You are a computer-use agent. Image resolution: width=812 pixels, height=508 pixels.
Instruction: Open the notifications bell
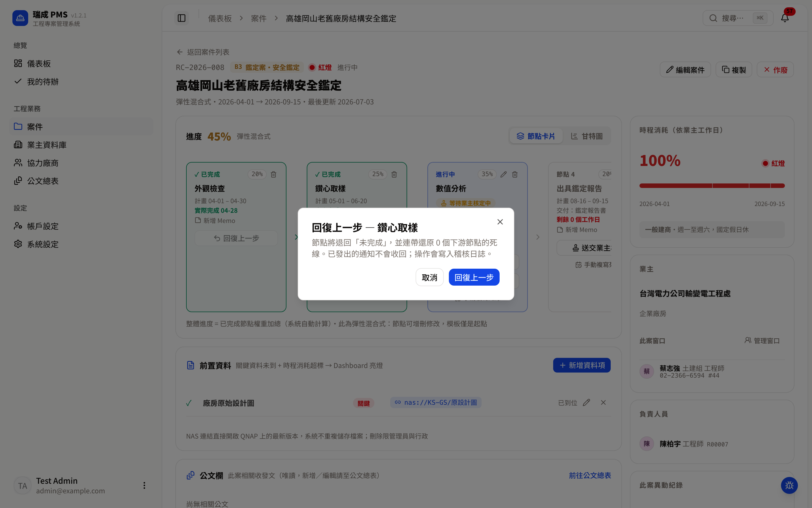pos(785,18)
